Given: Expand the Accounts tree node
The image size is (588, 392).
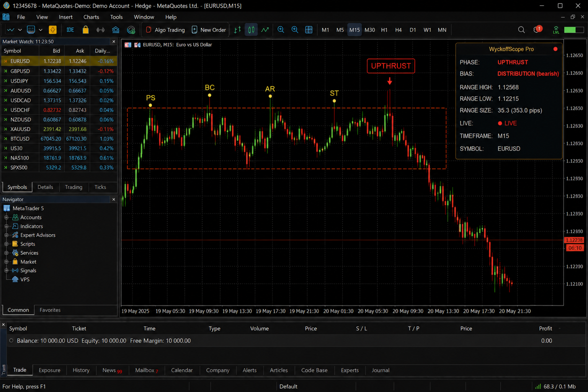Looking at the screenshot, I should (x=7, y=217).
